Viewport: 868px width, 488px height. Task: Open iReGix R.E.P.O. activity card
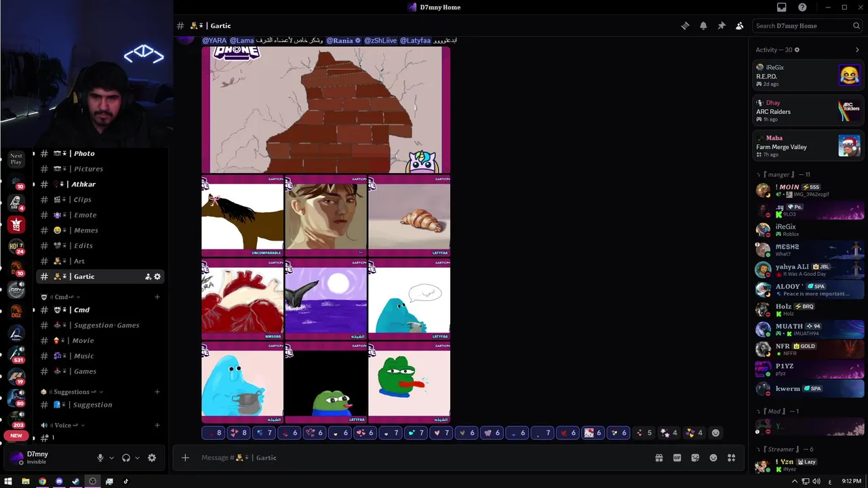(x=808, y=75)
